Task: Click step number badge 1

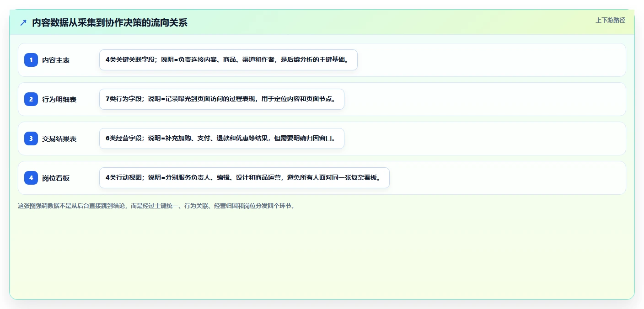Action: 31,60
